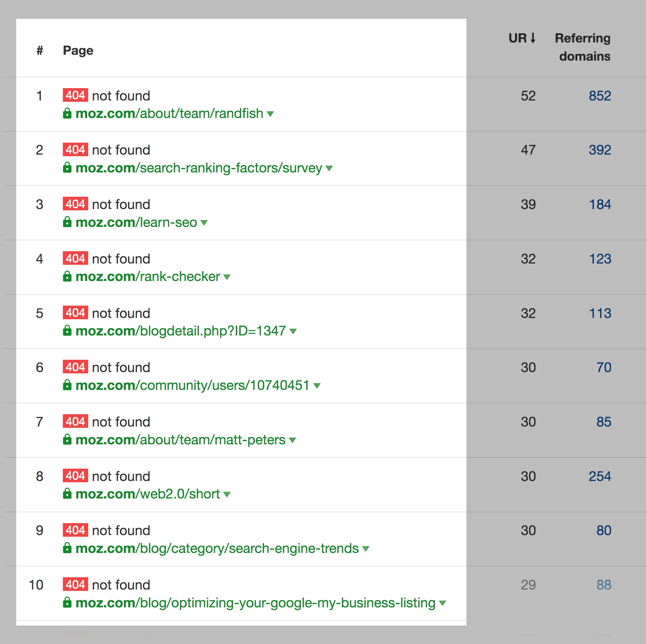Open the 80 referring domains link
The width and height of the screenshot is (646, 644).
(x=604, y=530)
